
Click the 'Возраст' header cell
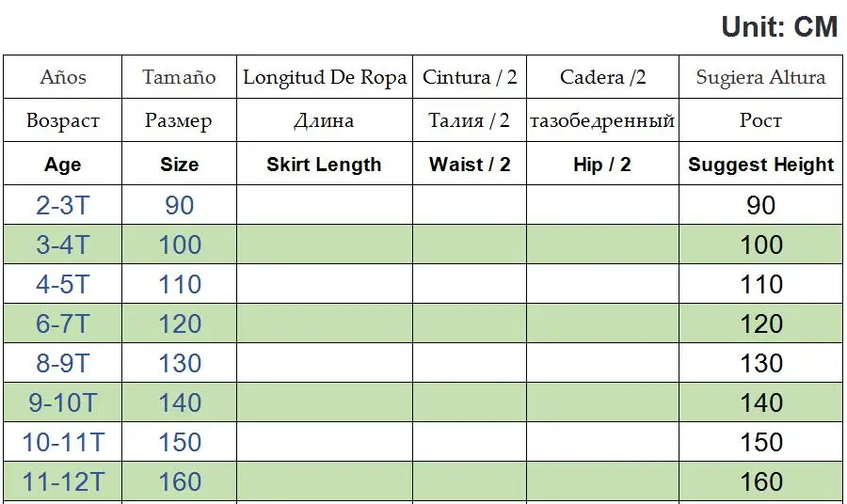(x=63, y=120)
